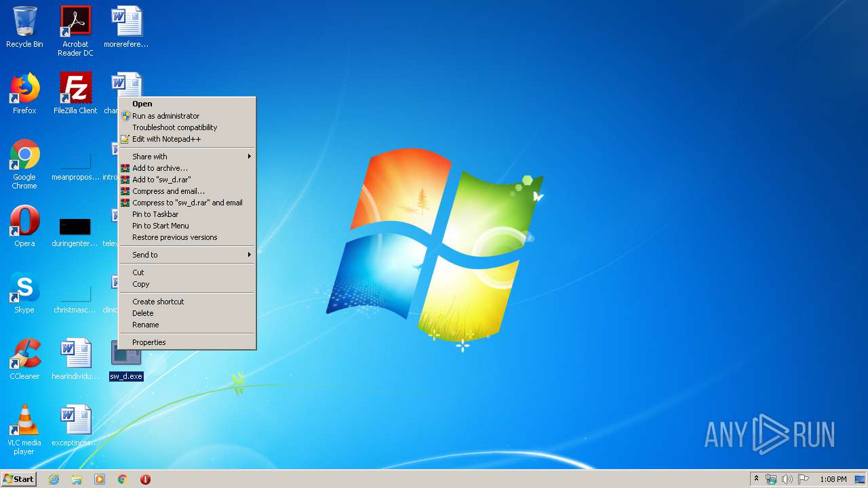Click the volume speaker tray icon
The image size is (868, 488).
(x=787, y=479)
